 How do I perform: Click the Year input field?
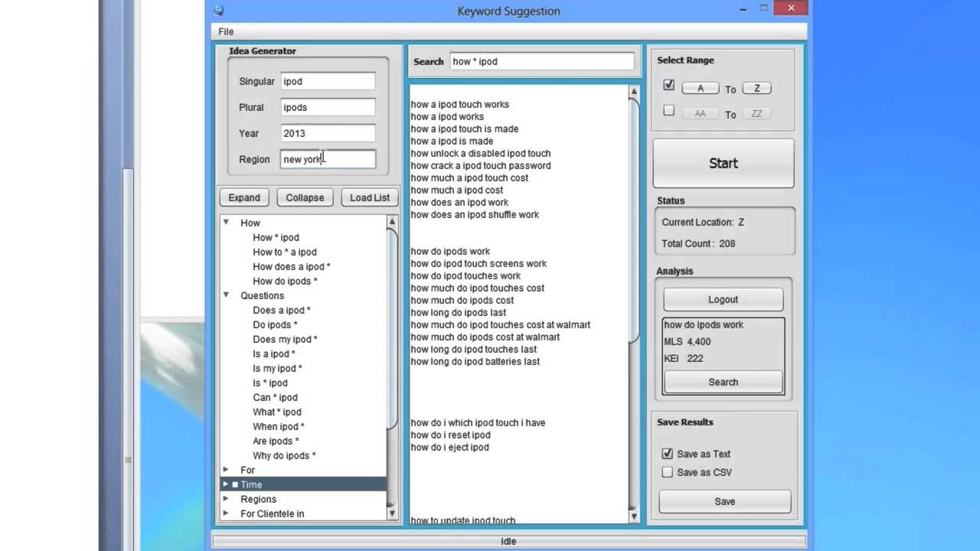328,133
